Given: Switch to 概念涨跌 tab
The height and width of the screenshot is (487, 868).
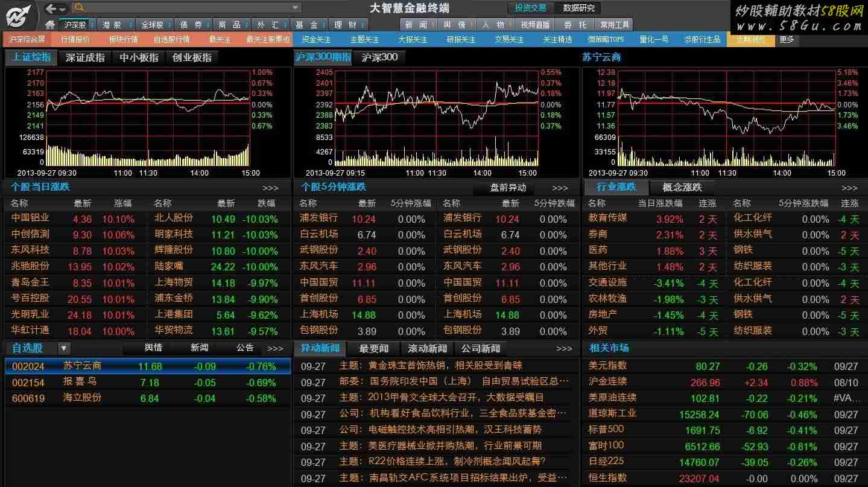Looking at the screenshot, I should pyautogui.click(x=682, y=187).
